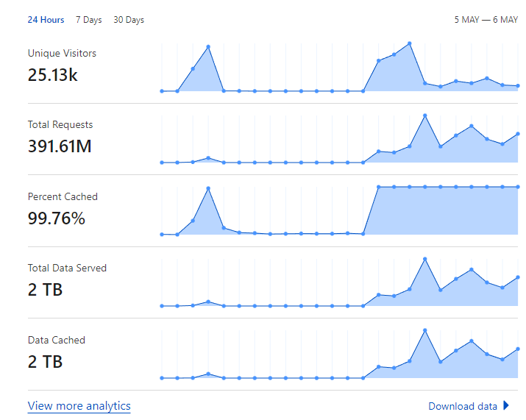Click the 2 TB Data Cached value
The image size is (526, 420).
tap(46, 362)
